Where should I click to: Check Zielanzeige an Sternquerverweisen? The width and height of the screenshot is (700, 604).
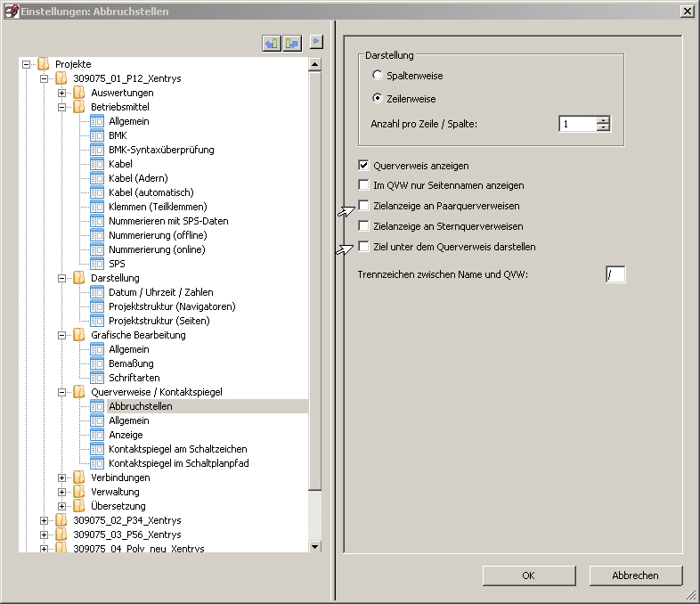pyautogui.click(x=364, y=226)
